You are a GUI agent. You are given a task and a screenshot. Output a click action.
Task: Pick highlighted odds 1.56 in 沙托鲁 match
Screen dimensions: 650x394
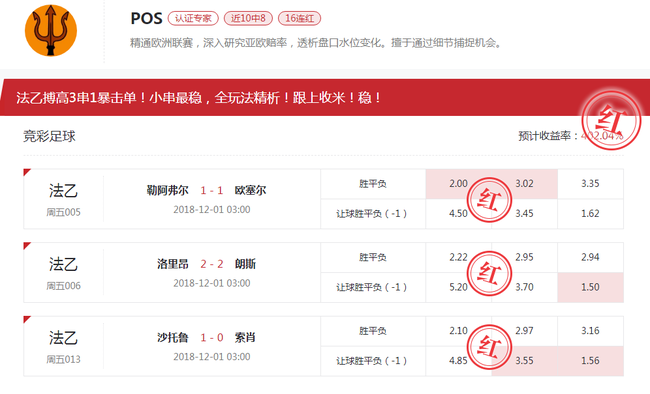pos(590,361)
